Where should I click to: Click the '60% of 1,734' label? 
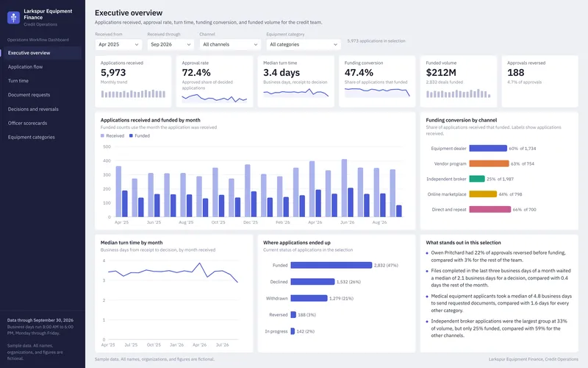pyautogui.click(x=523, y=149)
